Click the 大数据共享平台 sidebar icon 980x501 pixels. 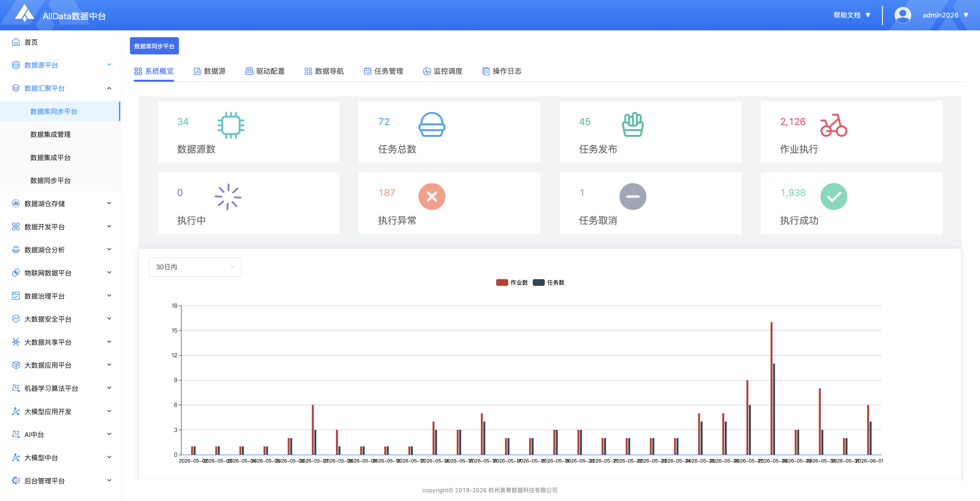coord(16,342)
